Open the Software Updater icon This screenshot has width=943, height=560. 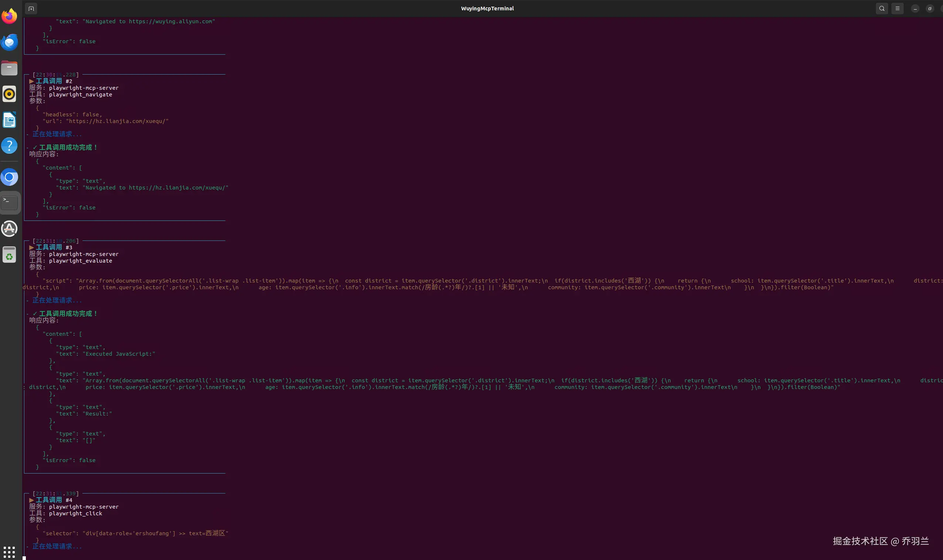coord(10,229)
